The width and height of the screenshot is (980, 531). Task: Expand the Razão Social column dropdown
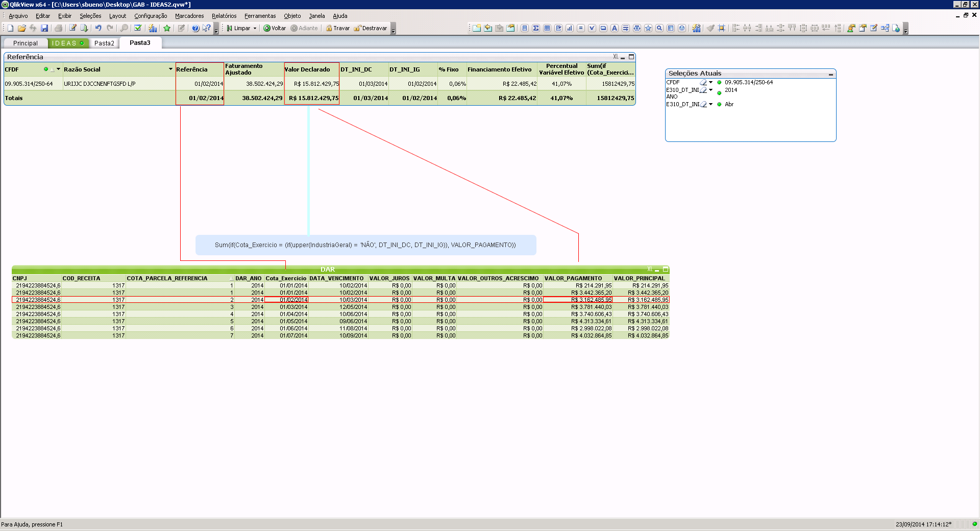[x=170, y=69]
